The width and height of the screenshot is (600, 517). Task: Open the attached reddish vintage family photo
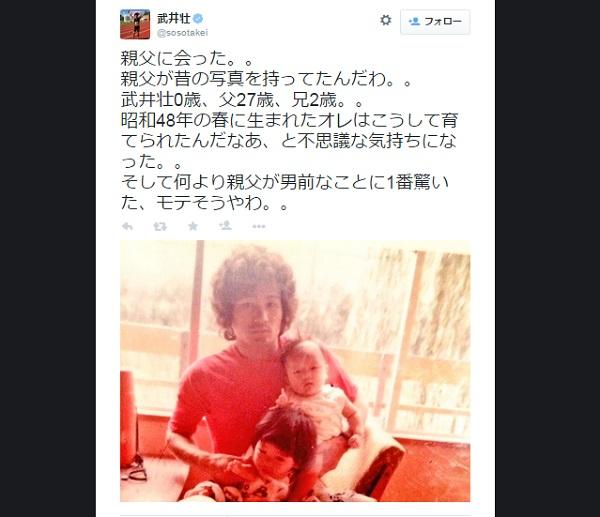pyautogui.click(x=295, y=371)
